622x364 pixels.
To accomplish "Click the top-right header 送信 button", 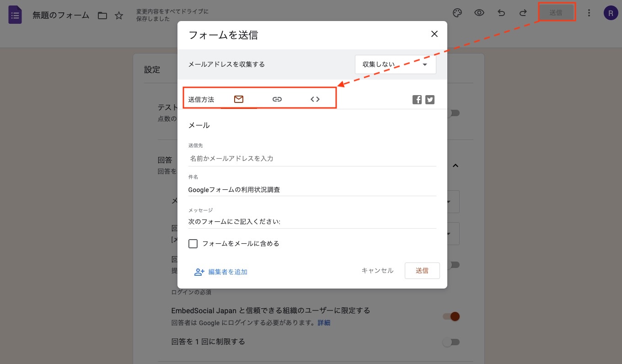I will coord(556,13).
